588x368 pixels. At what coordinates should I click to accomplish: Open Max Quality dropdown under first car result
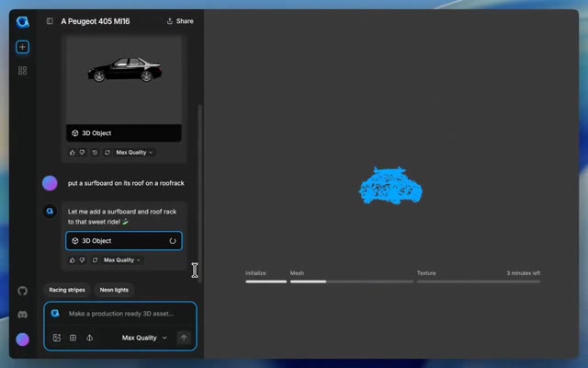[134, 153]
